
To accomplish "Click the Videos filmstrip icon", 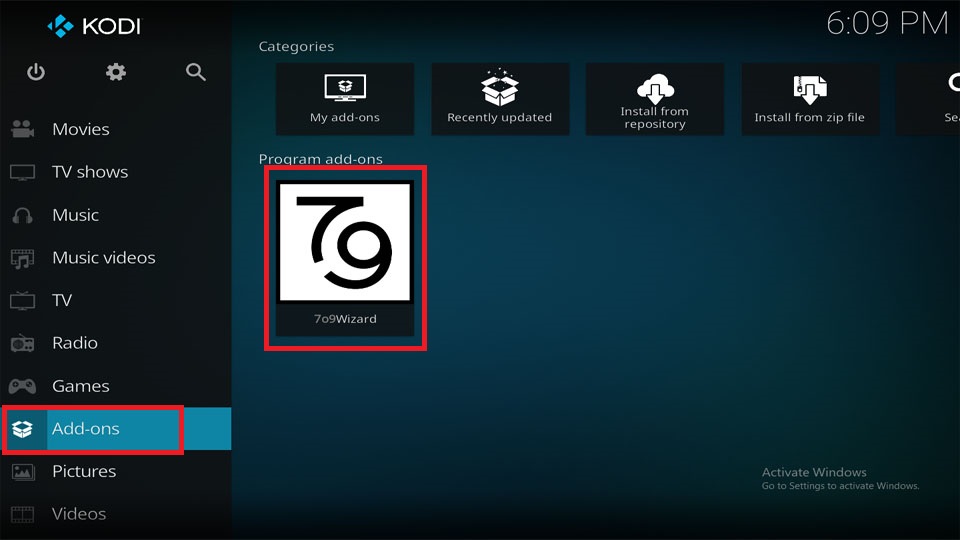I will tap(23, 514).
